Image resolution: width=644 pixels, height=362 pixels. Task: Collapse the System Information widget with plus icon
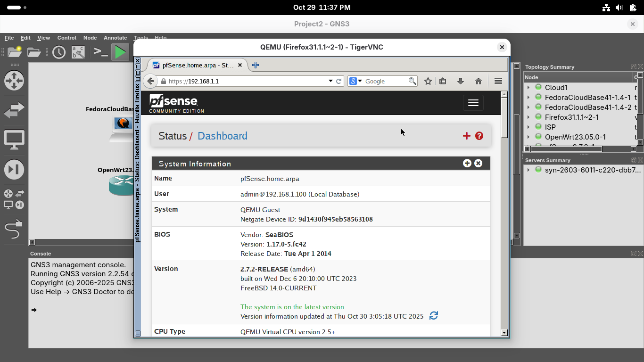[467, 163]
